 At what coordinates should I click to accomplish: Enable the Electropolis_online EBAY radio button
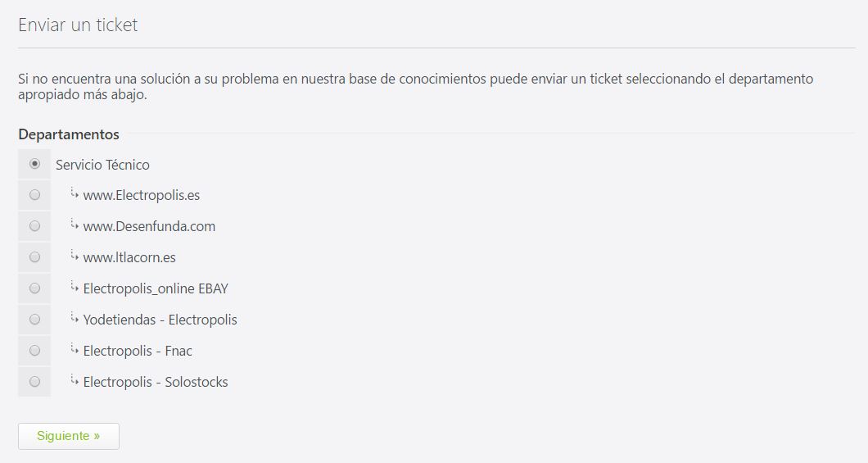click(x=34, y=288)
